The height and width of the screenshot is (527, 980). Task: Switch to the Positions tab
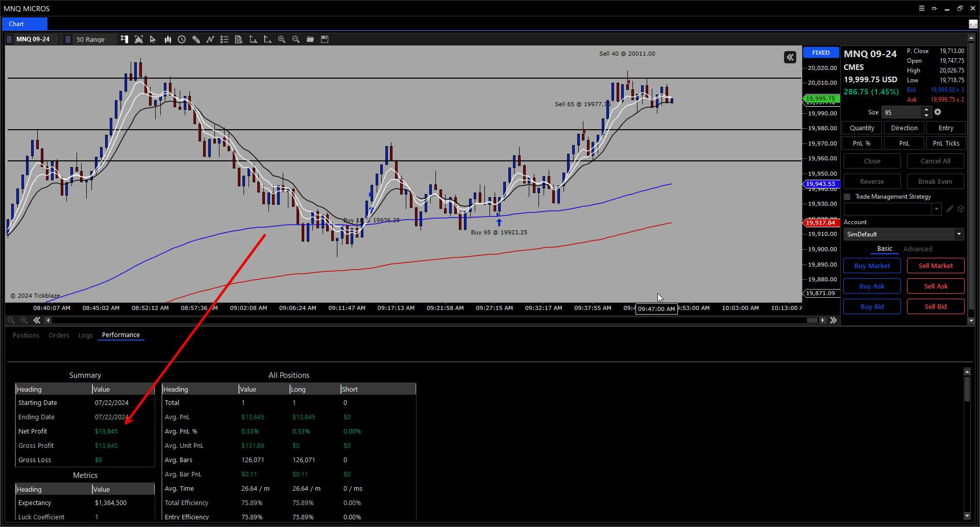click(26, 335)
